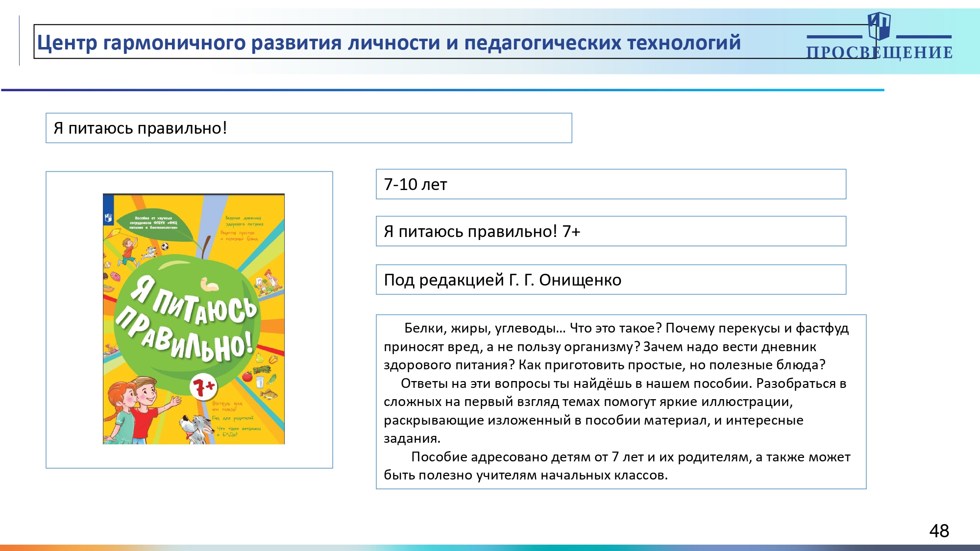
Task: Click the 'Я питаюсь правильно! 7+' field
Action: (611, 231)
